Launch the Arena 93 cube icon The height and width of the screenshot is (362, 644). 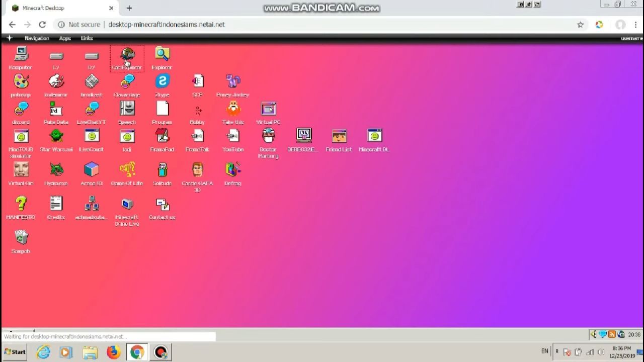(92, 170)
